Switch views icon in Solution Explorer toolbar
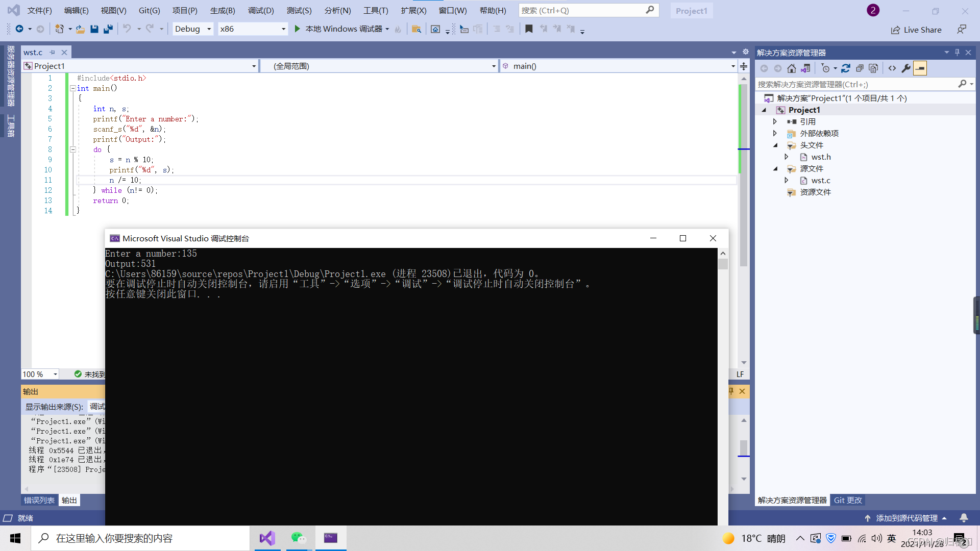The height and width of the screenshot is (551, 980). click(806, 68)
